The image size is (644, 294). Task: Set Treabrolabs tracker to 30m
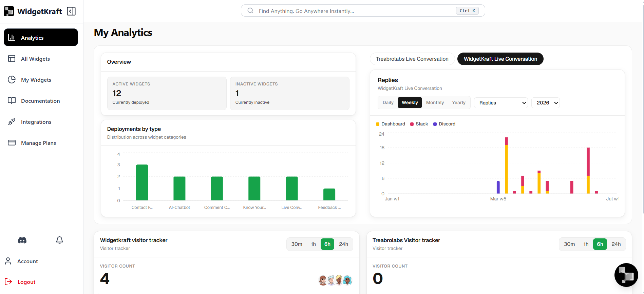point(569,244)
